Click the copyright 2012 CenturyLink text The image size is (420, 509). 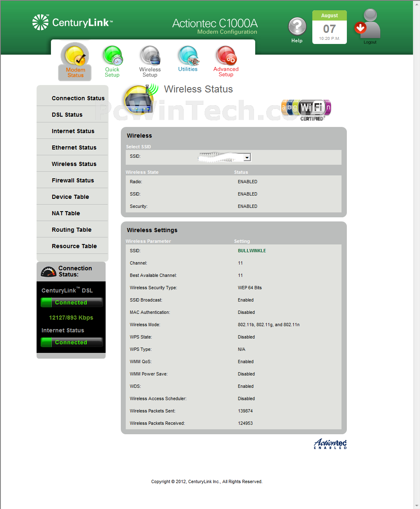point(207,481)
